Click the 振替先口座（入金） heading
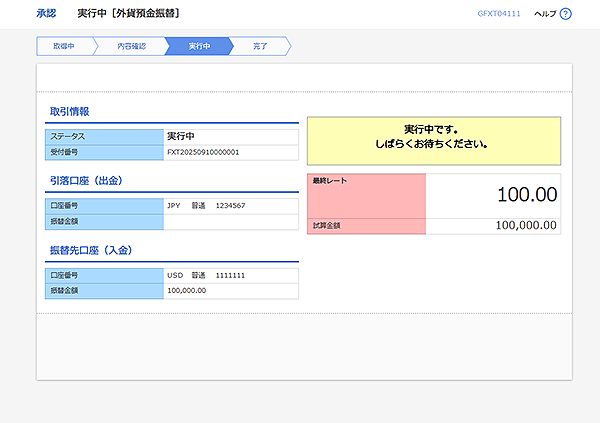Screen dimensions: 600x423 click(91, 250)
